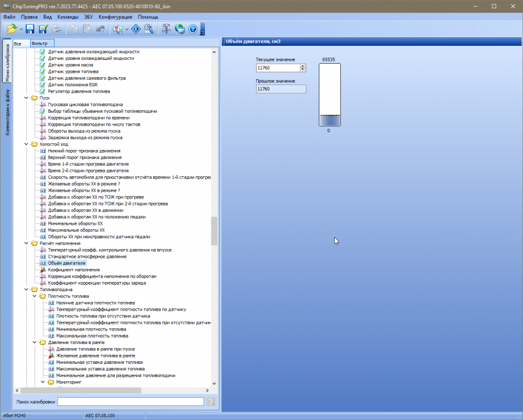This screenshot has height=420, width=523.
Task: Open the Команды menu
Action: coord(68,17)
